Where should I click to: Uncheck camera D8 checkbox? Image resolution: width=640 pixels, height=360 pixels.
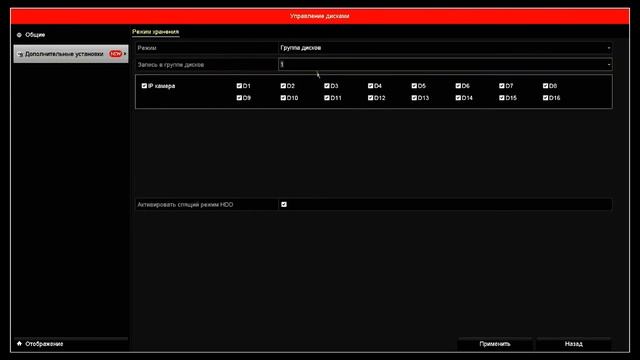pos(545,86)
